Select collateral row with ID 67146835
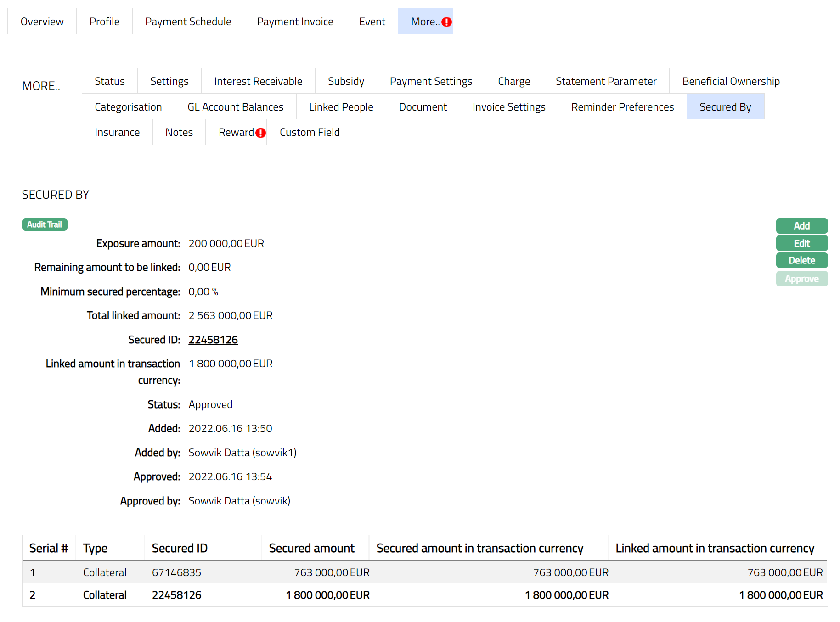840x622 pixels. [176, 572]
